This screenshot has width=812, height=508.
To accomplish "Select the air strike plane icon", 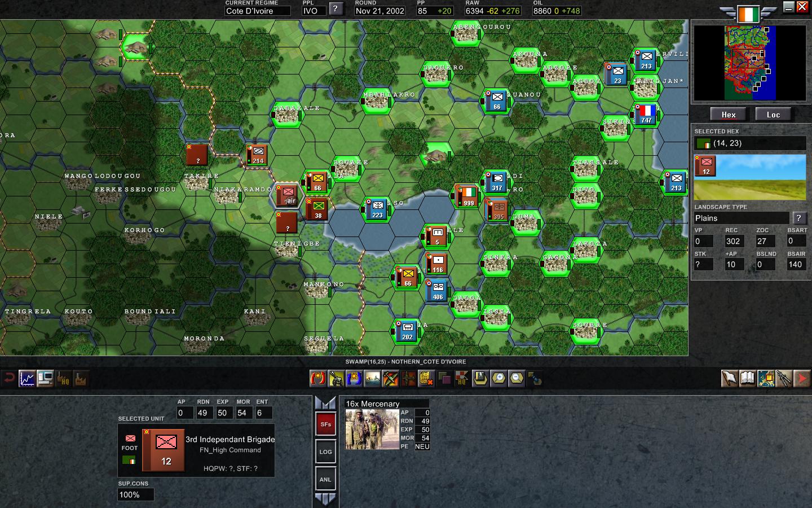I will coord(390,378).
